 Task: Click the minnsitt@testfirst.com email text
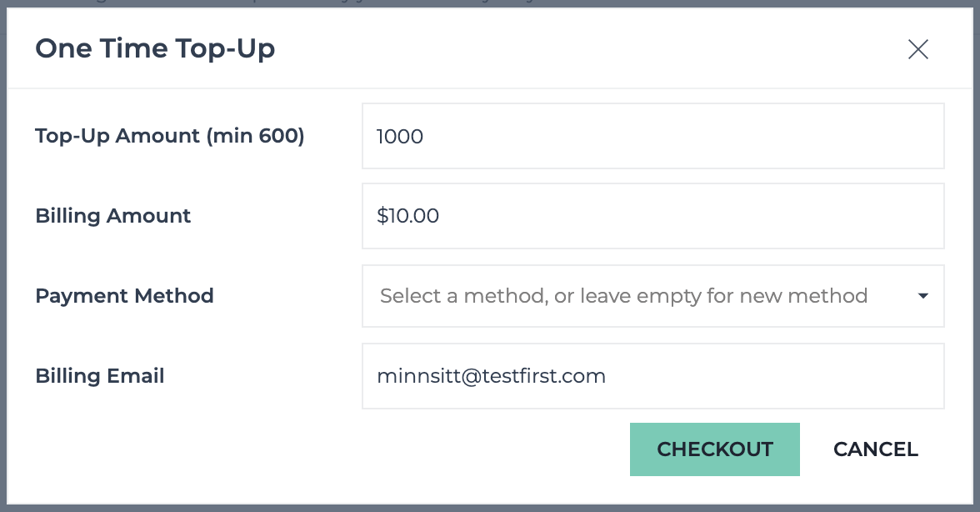tap(492, 376)
